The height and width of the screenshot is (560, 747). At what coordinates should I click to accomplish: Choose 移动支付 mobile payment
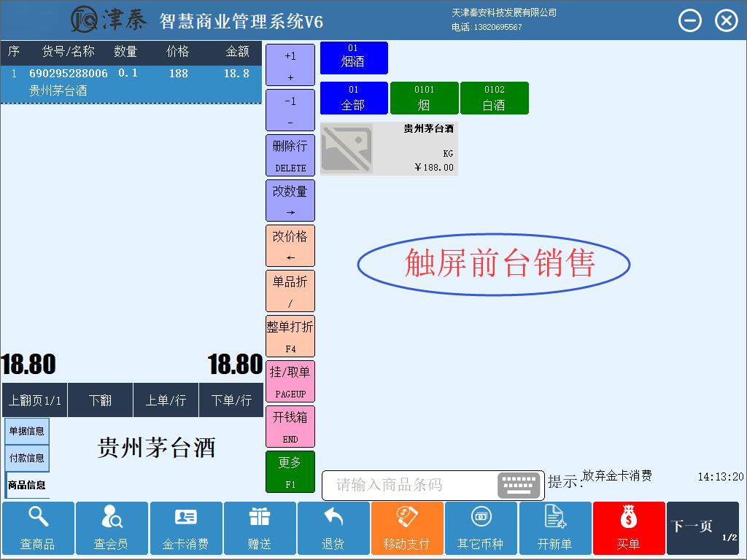point(407,528)
